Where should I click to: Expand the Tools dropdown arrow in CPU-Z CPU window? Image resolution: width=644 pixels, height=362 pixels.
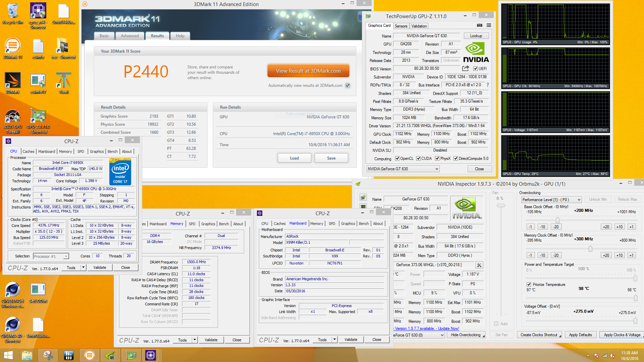pos(83,267)
